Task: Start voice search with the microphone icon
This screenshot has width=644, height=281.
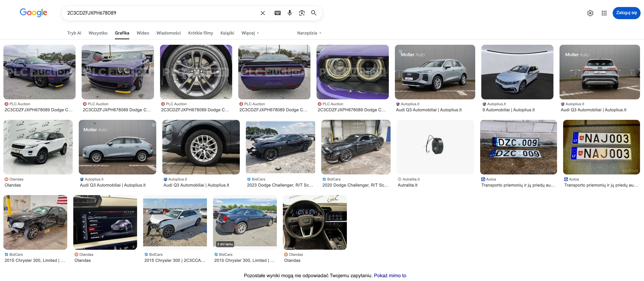Action: tap(290, 13)
